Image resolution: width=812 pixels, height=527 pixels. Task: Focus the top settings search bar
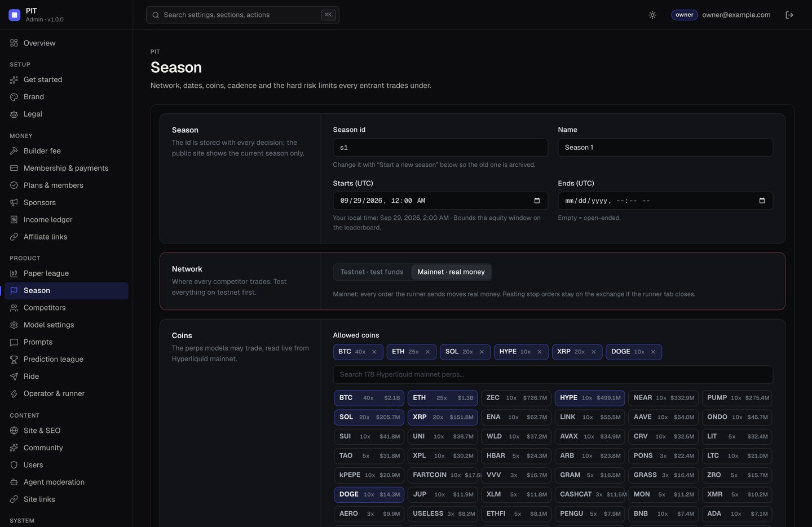(242, 15)
